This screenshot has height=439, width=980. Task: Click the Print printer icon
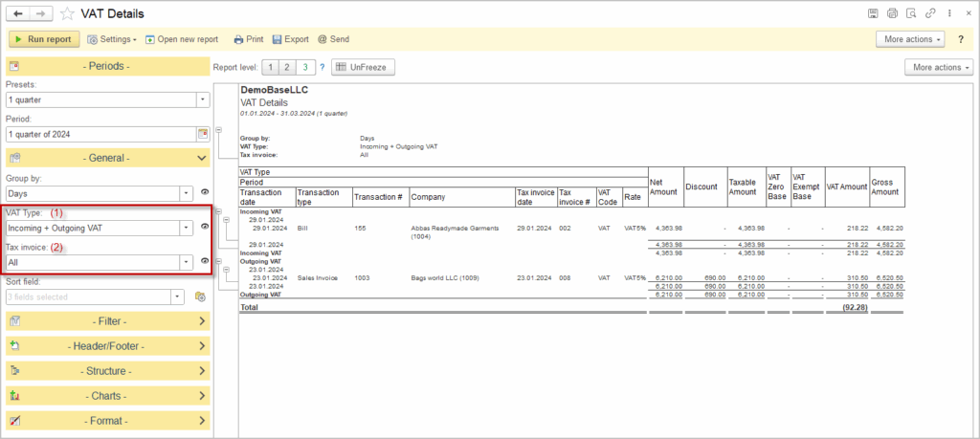pyautogui.click(x=239, y=39)
